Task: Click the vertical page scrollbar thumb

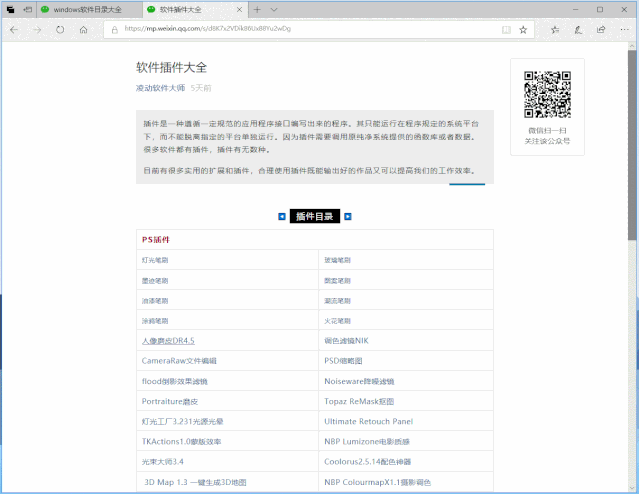Action: click(632, 145)
